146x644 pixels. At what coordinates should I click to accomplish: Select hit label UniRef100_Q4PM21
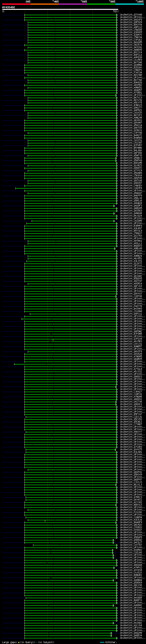[131, 110]
